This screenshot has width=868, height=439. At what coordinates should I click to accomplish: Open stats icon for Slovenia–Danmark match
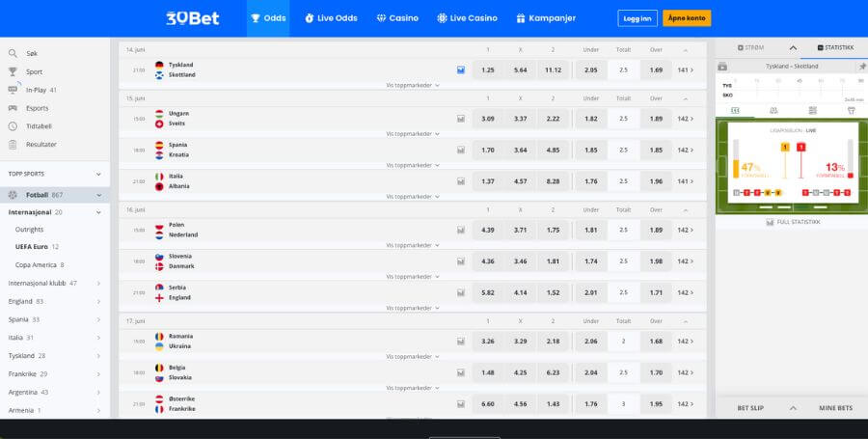(x=461, y=261)
